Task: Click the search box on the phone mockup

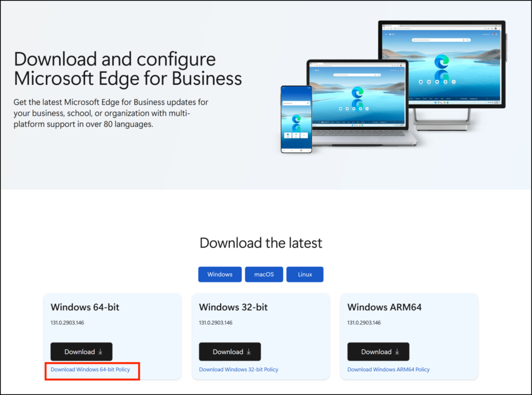Action: [x=297, y=104]
